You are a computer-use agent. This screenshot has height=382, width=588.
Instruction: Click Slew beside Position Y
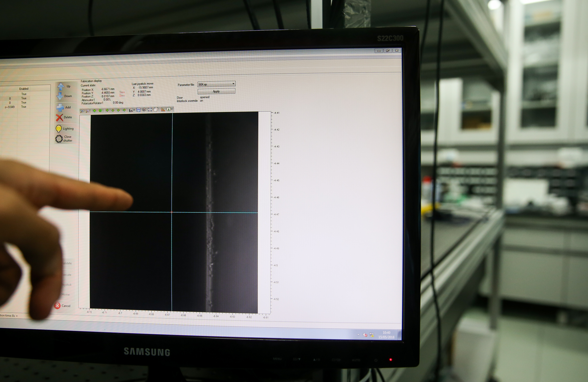click(x=122, y=92)
